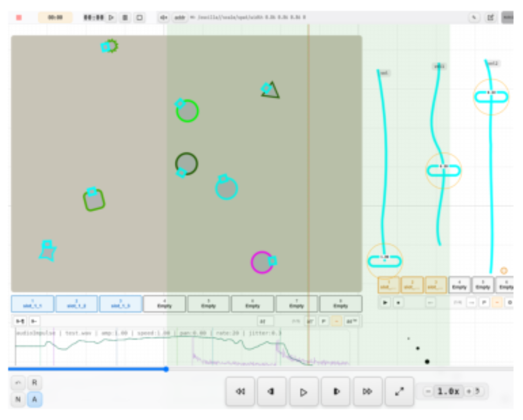
Task: Select Empty slot 8 in left slot row
Action: [341, 304]
